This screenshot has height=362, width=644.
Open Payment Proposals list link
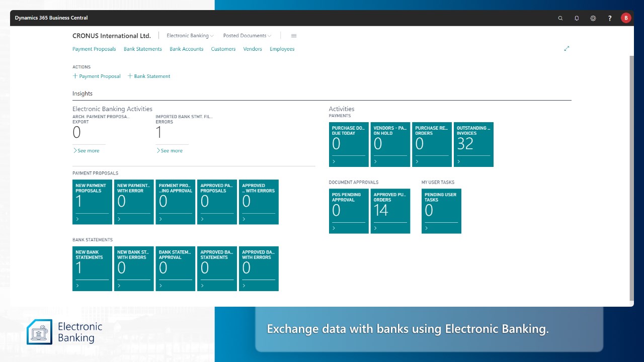tap(94, 49)
